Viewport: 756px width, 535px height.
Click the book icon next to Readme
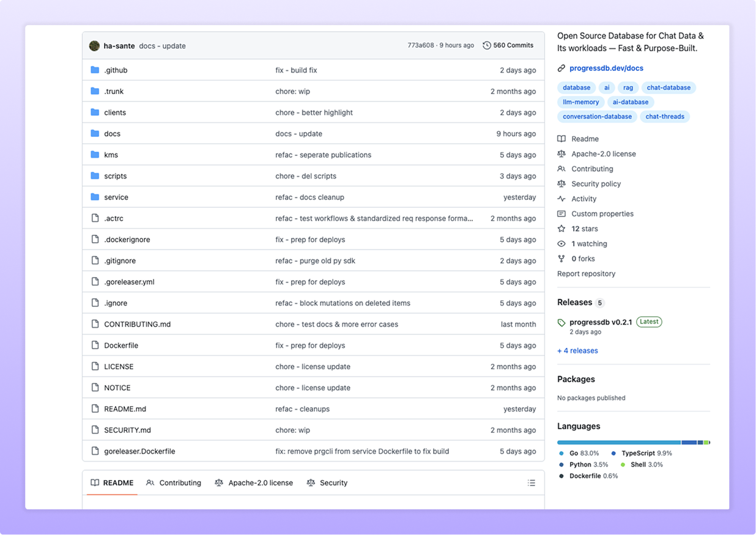click(561, 138)
